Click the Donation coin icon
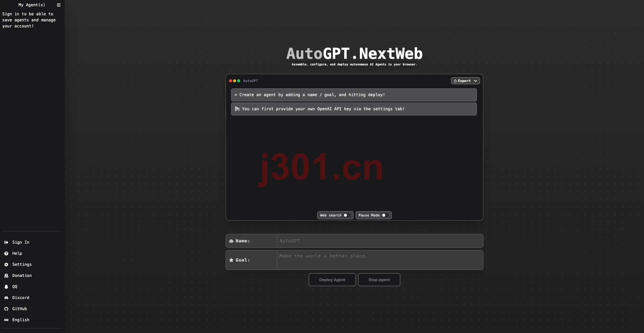 [6, 276]
